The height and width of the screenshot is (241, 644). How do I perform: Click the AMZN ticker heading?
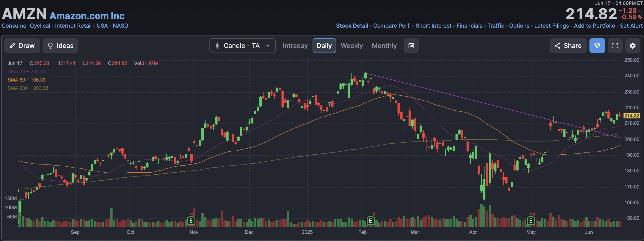coord(24,14)
